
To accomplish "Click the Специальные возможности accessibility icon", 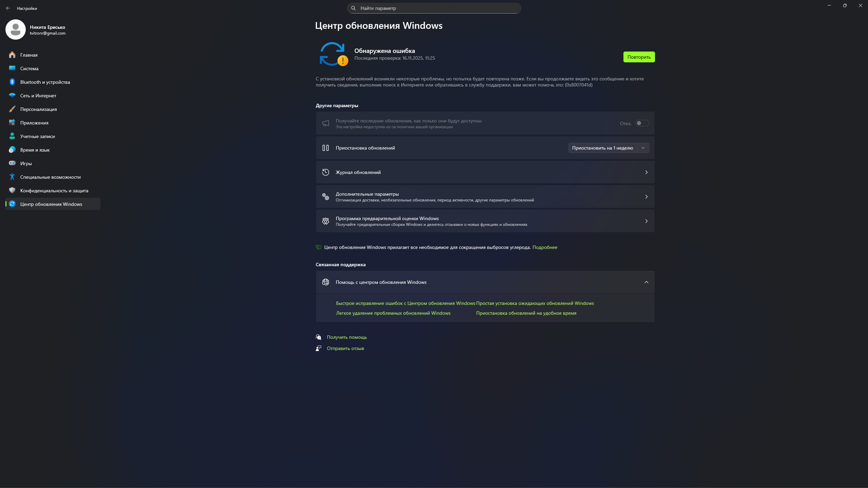I will tap(12, 177).
